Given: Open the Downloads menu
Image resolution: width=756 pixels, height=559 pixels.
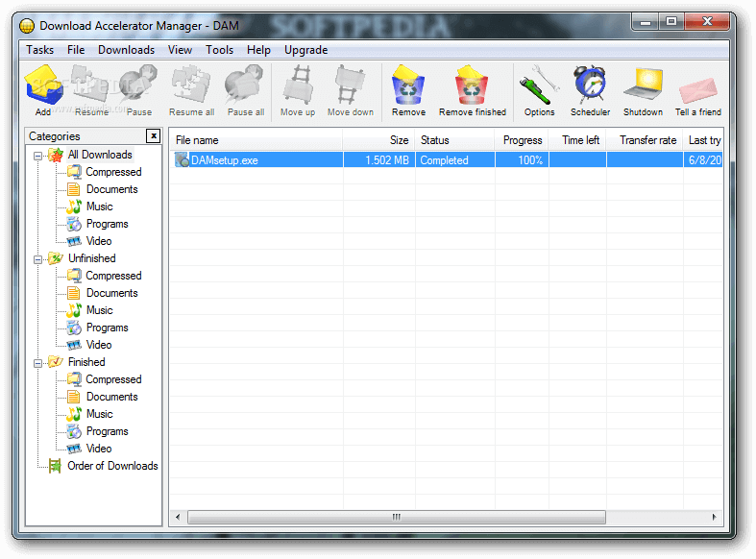Looking at the screenshot, I should [127, 50].
